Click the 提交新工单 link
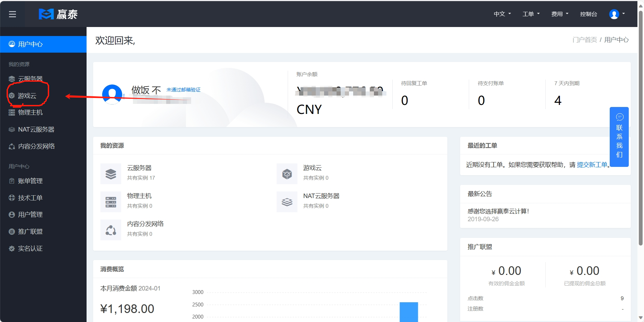This screenshot has width=644, height=322. coord(592,165)
